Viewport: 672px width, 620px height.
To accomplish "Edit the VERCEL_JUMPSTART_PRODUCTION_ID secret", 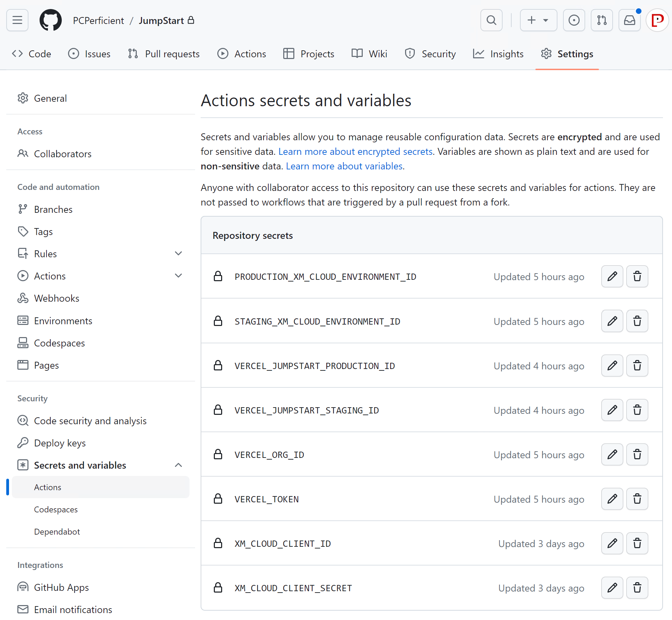I will click(612, 366).
